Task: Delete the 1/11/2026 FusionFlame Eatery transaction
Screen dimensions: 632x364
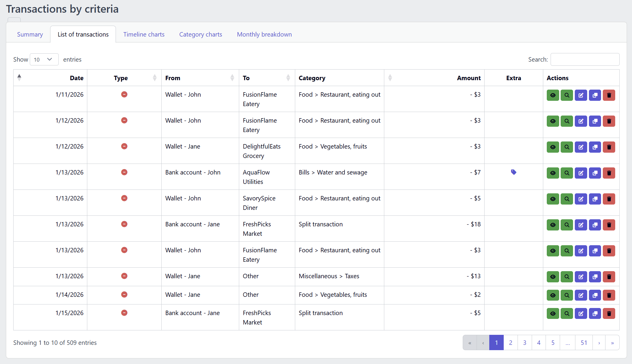Action: tap(609, 95)
